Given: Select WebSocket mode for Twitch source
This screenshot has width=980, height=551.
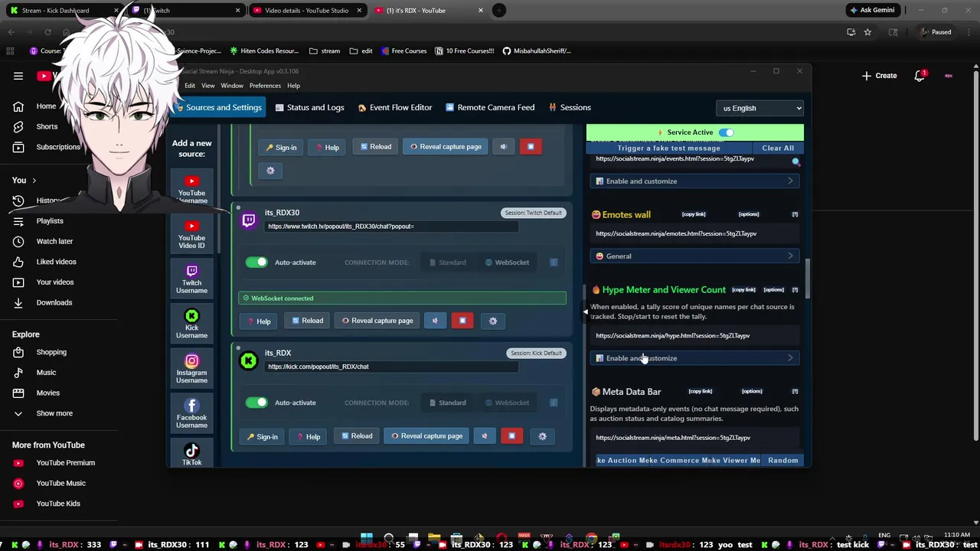Looking at the screenshot, I should coord(507,262).
